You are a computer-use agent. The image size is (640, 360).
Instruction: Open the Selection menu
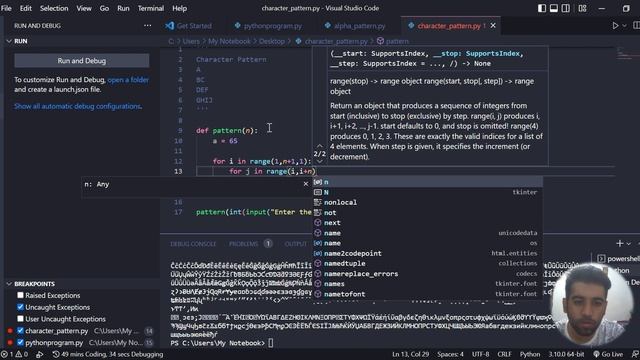click(54, 8)
